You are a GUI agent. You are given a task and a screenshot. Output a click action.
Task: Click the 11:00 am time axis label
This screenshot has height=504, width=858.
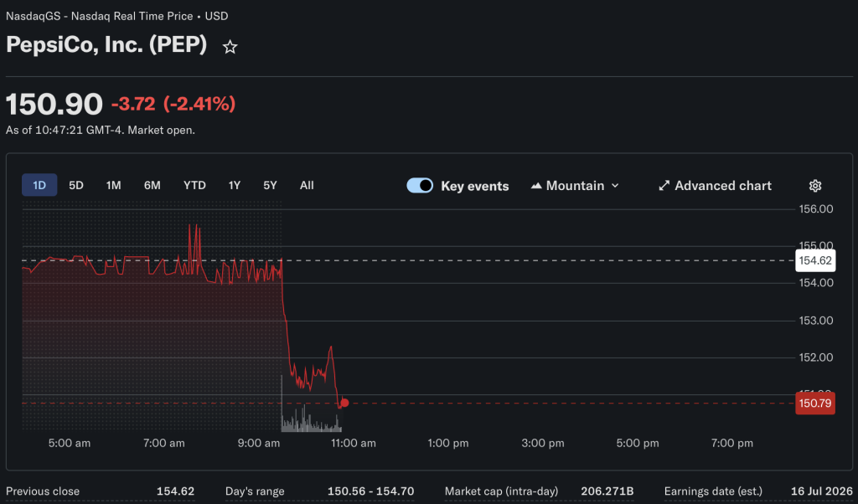coord(353,443)
